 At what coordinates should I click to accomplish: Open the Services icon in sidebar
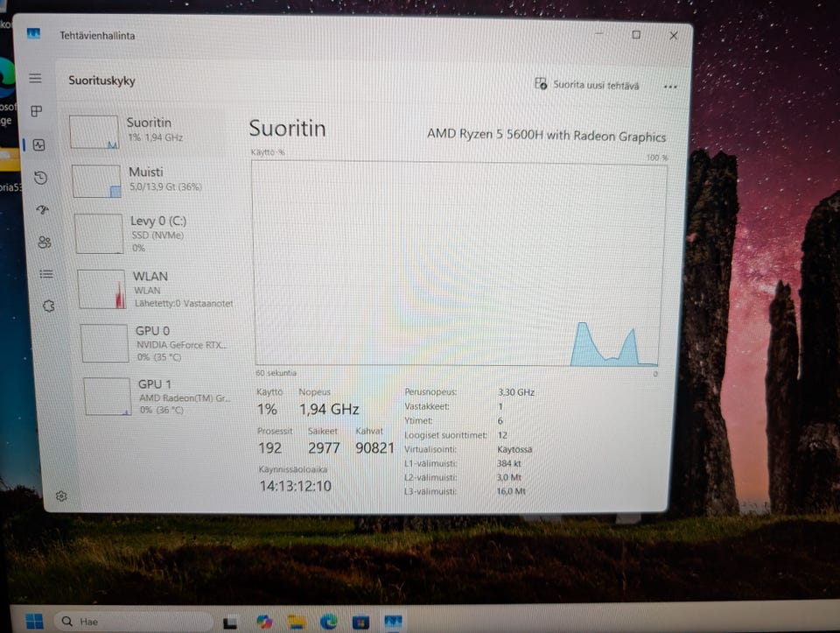pos(48,306)
